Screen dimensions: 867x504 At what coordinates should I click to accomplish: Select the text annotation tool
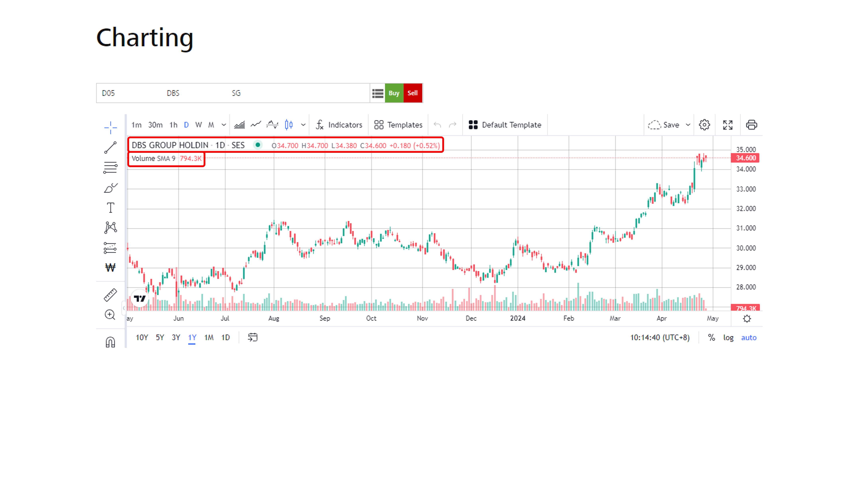110,207
